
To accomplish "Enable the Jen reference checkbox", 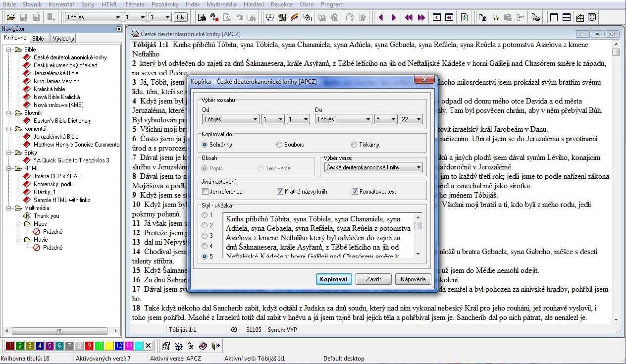I will click(x=206, y=192).
